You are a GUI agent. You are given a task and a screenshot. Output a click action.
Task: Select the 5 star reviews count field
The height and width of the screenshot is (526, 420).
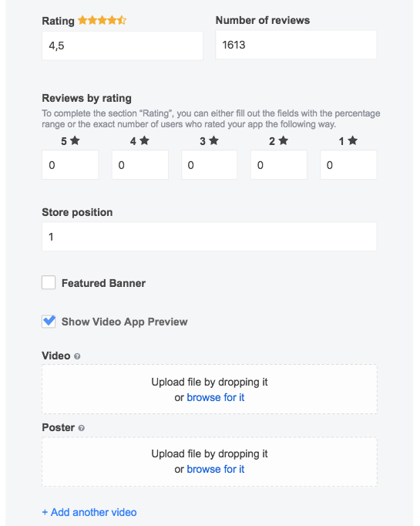tap(70, 165)
